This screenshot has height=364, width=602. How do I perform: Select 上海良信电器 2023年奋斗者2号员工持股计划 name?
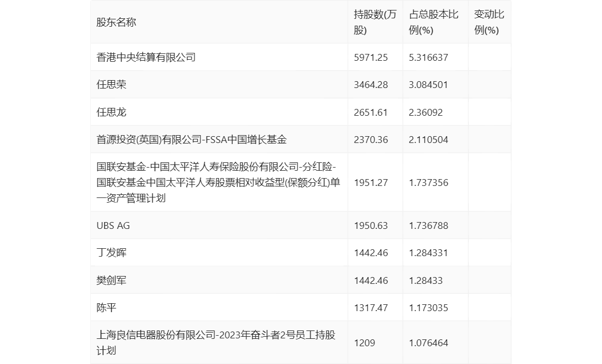coord(216,343)
